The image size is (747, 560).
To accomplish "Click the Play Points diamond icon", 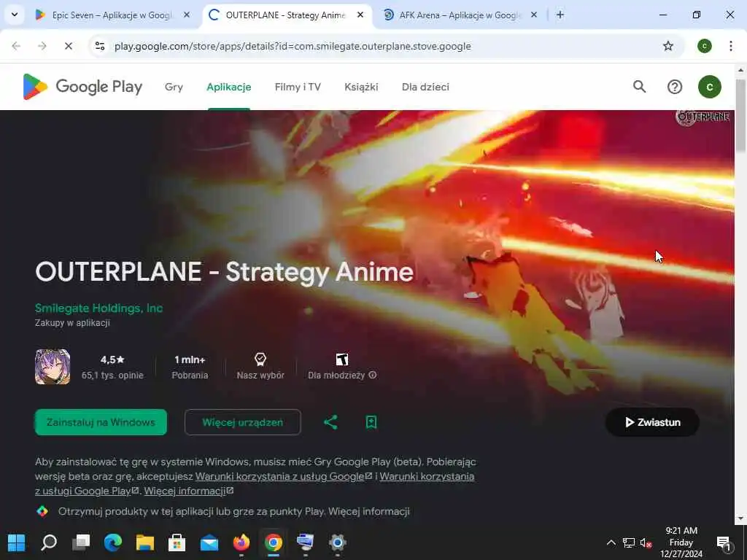I will coord(42,511).
